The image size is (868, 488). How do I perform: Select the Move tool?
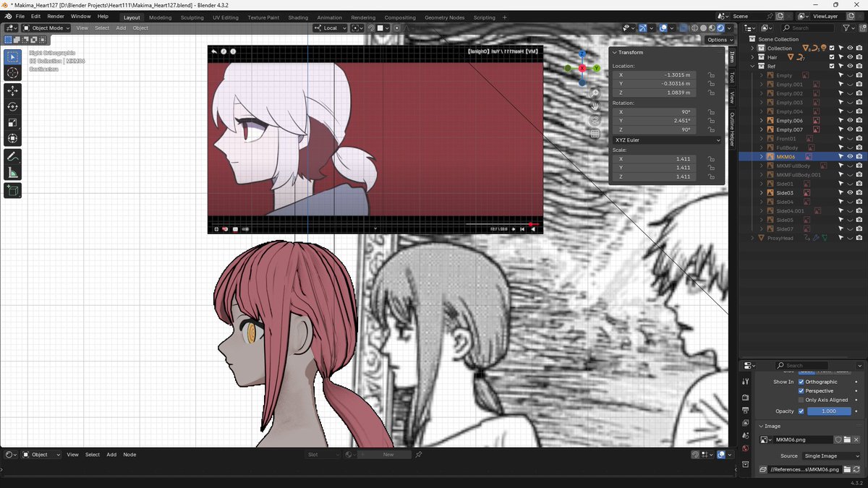12,90
